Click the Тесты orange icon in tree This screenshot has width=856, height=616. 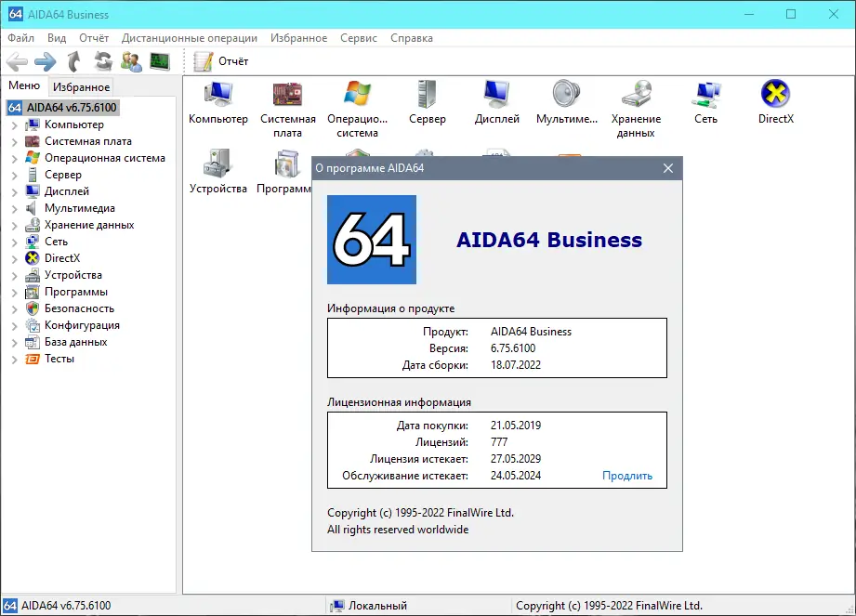tap(33, 359)
